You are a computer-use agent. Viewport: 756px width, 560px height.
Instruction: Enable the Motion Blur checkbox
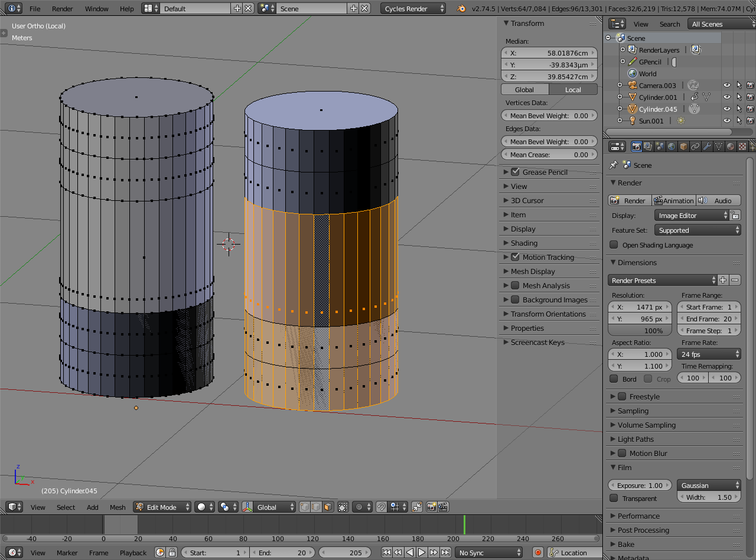(622, 453)
